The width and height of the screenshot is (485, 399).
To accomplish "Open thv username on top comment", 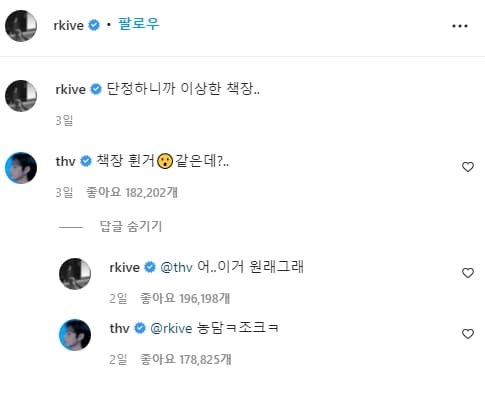I will click(66, 161).
